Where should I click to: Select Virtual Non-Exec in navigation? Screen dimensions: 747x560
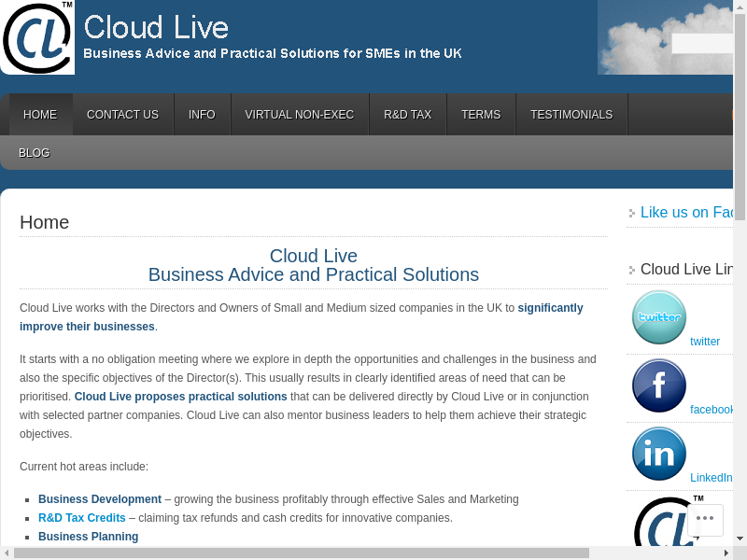pos(300,115)
